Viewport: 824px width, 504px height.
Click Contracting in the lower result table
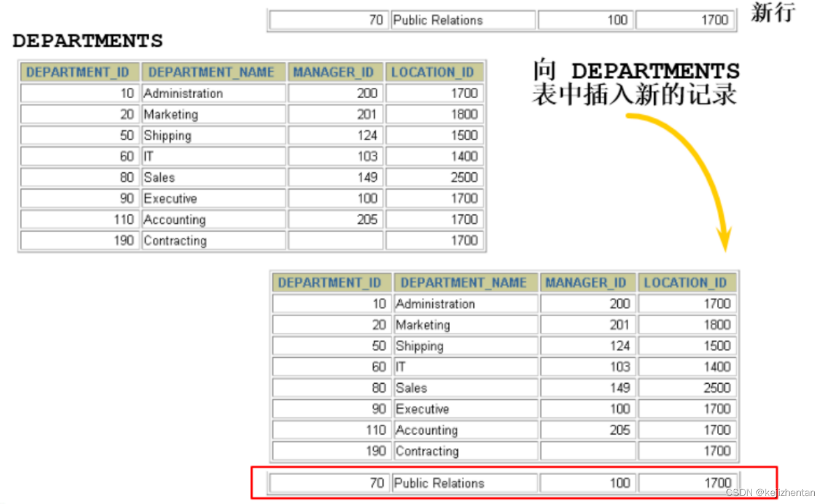[427, 451]
